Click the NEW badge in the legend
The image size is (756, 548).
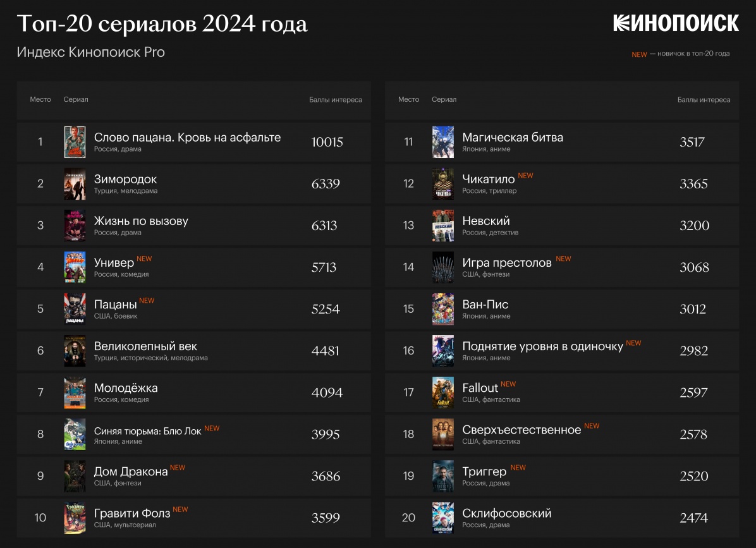639,54
